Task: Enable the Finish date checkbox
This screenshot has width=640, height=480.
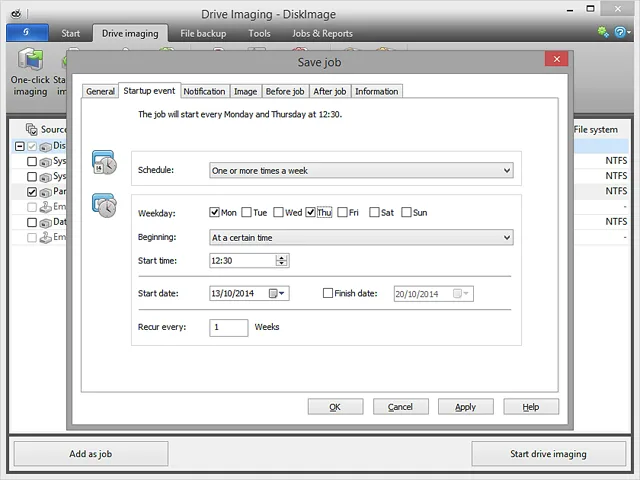Action: point(328,293)
